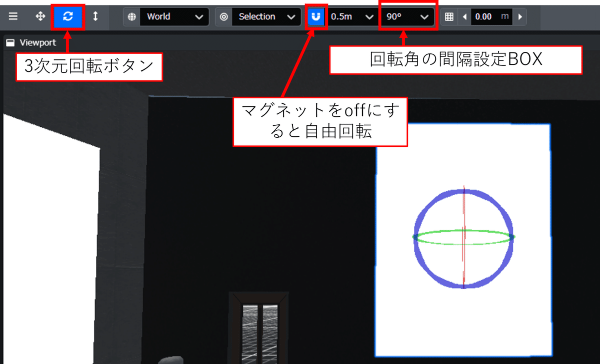Select the translate (move) tool
The width and height of the screenshot is (600, 364).
40,16
